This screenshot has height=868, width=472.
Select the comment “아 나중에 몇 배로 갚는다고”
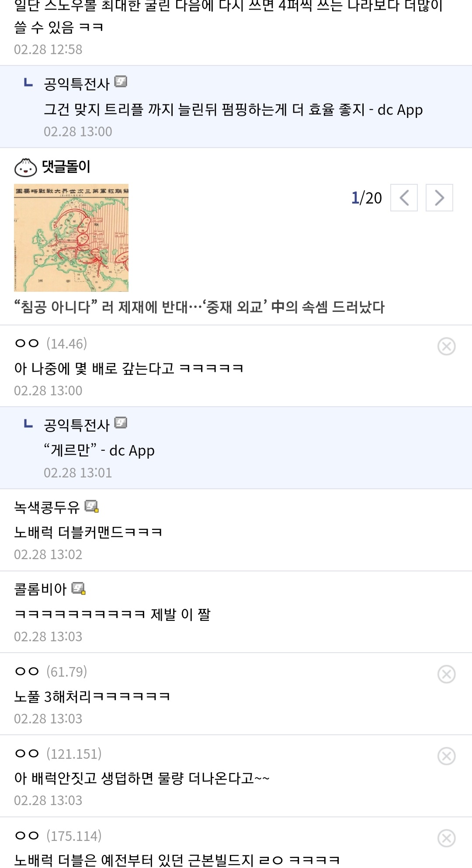[x=128, y=368]
